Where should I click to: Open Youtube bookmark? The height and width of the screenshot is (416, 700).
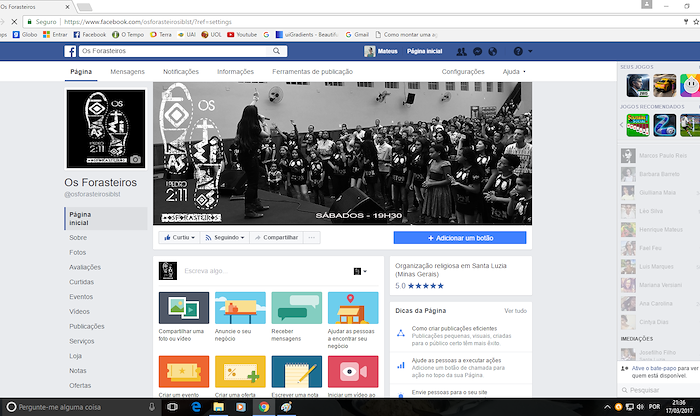point(242,34)
